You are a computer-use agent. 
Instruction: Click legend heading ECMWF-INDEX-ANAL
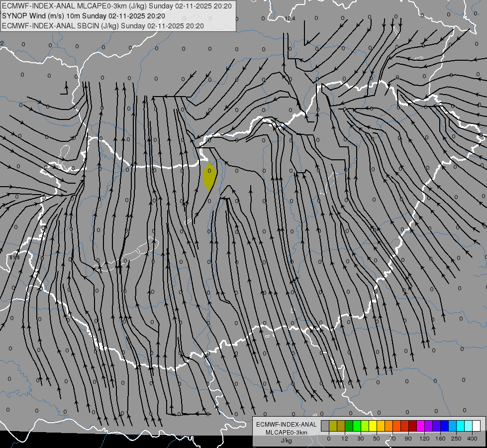coord(286,425)
